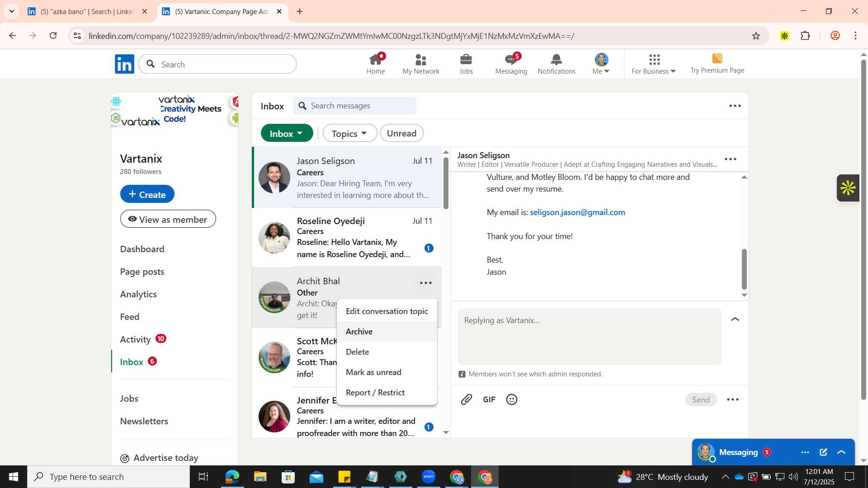
Task: Focus the Replying as Vartanix box
Action: click(589, 337)
